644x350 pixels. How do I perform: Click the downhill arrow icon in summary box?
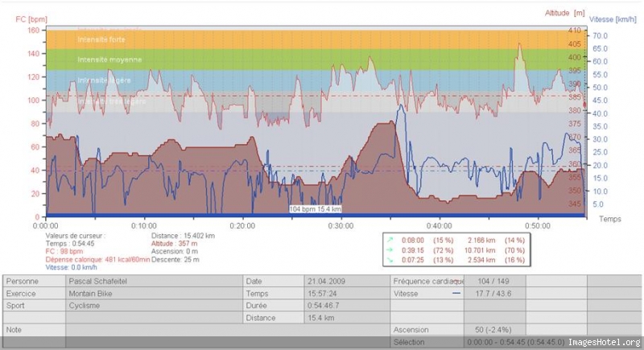tap(390, 260)
